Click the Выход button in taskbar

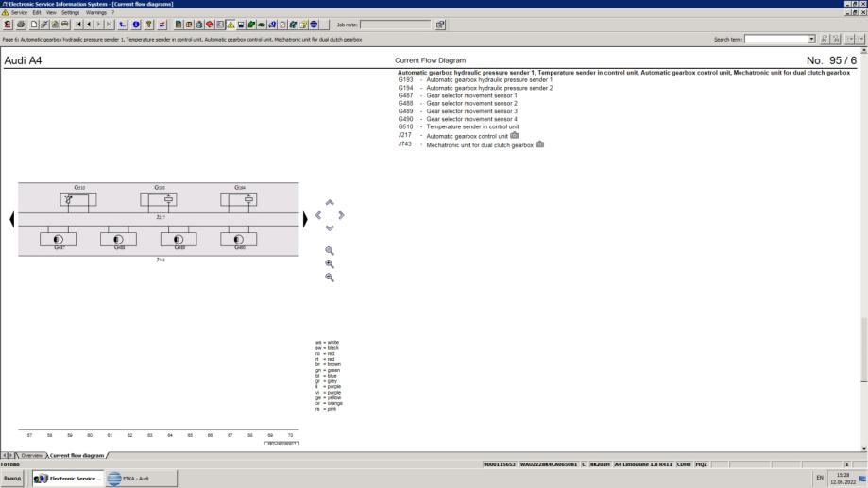12,478
